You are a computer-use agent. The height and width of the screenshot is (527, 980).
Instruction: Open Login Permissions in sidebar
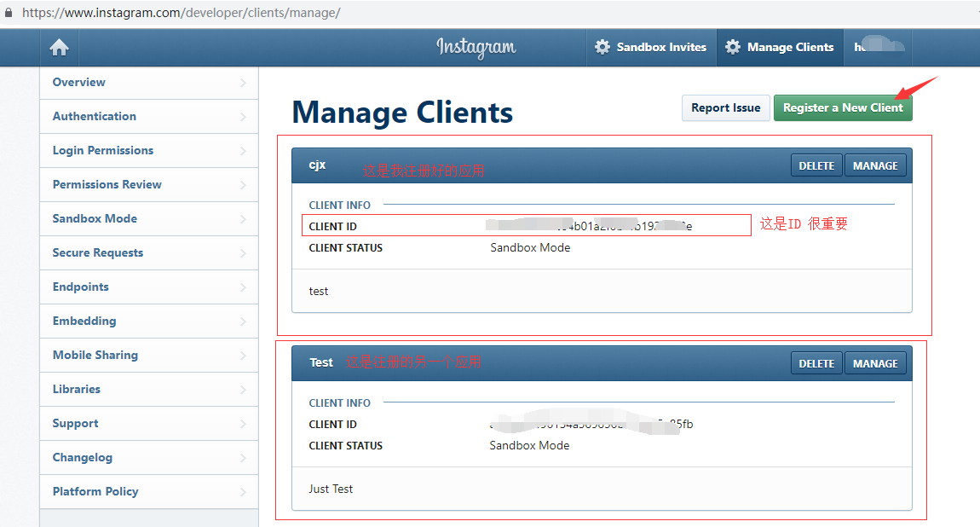click(149, 151)
